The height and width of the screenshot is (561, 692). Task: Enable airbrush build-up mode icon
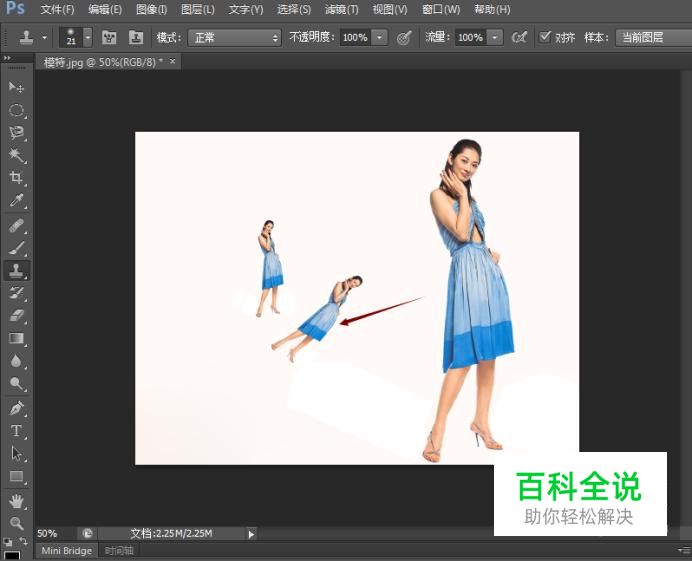[x=519, y=38]
